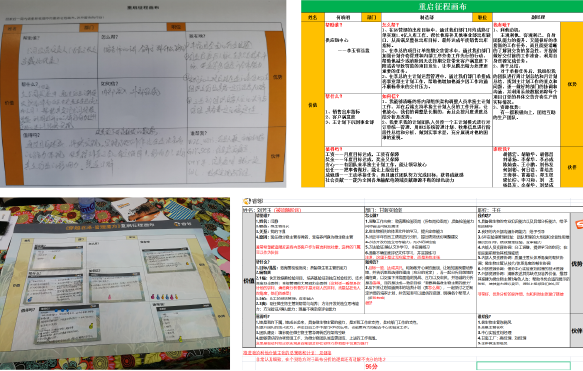Select the yellow 部门 header cell in green sheet
Image resolution: width=583 pixels, height=371 pixels.
point(371,17)
